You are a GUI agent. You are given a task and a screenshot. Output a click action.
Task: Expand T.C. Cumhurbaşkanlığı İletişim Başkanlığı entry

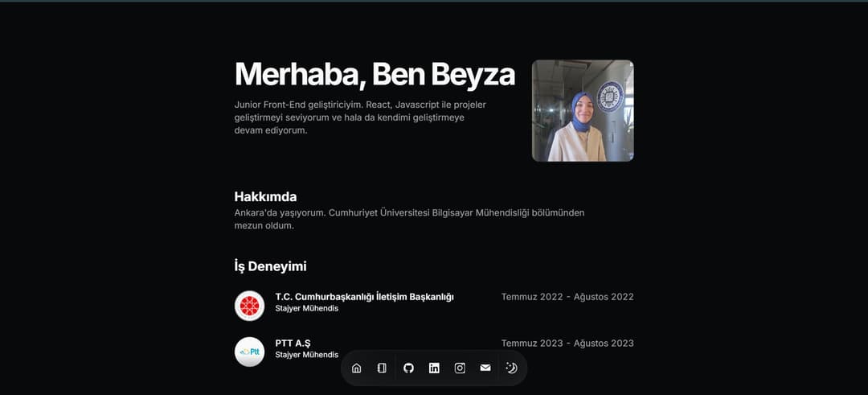[x=364, y=297]
